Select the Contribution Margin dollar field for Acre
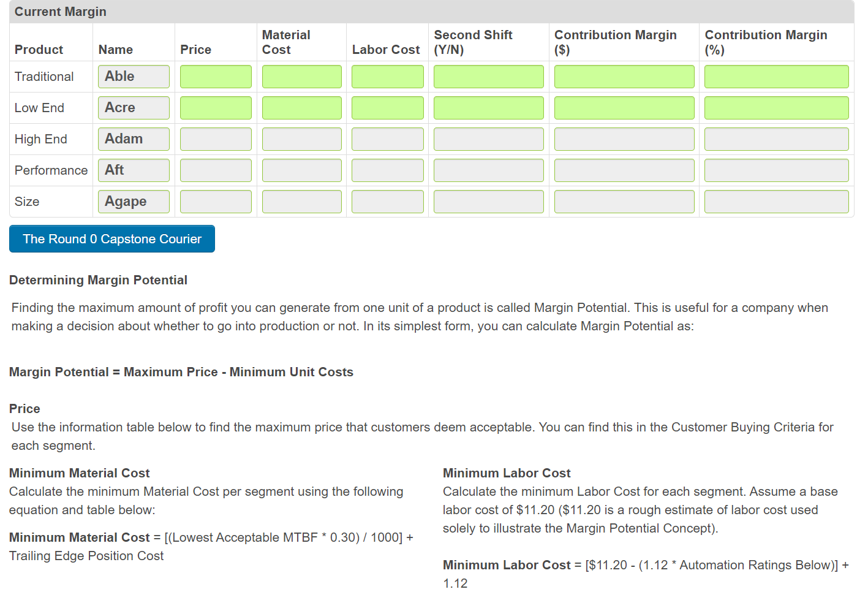868x592 pixels. (624, 107)
